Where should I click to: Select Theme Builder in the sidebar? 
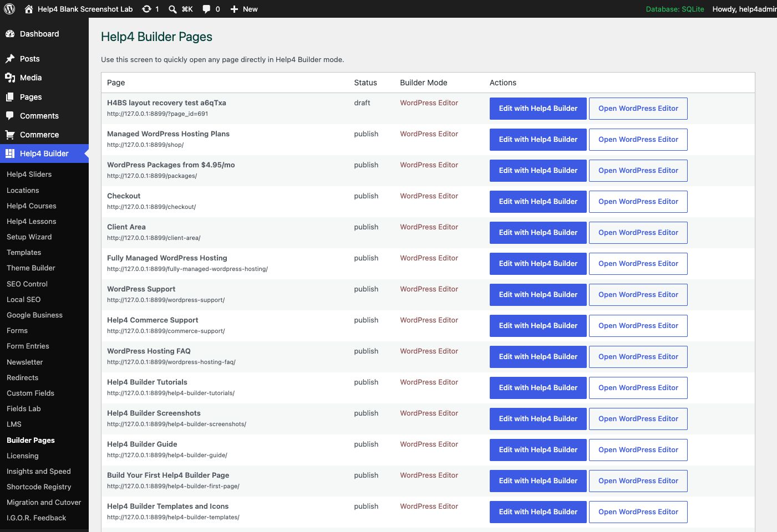tap(31, 268)
